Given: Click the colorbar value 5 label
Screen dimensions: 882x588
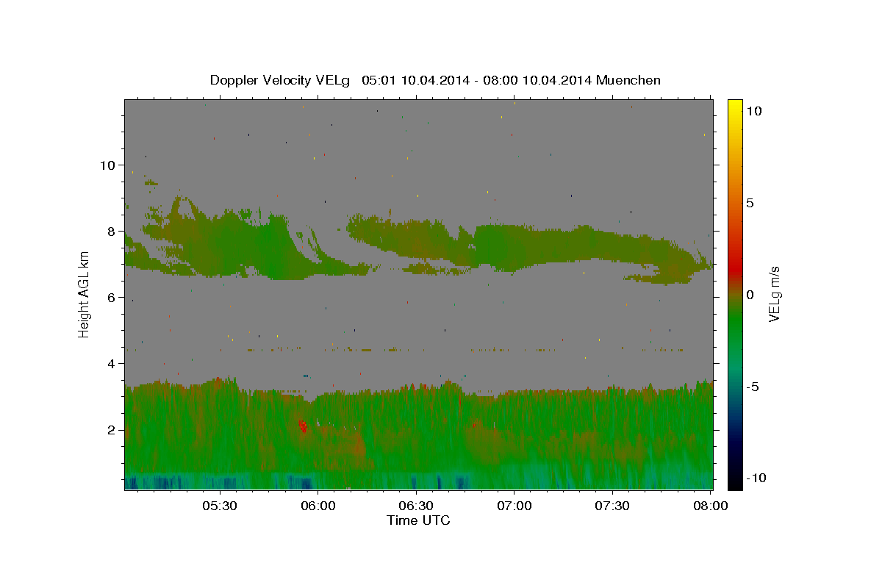Looking at the screenshot, I should (750, 203).
